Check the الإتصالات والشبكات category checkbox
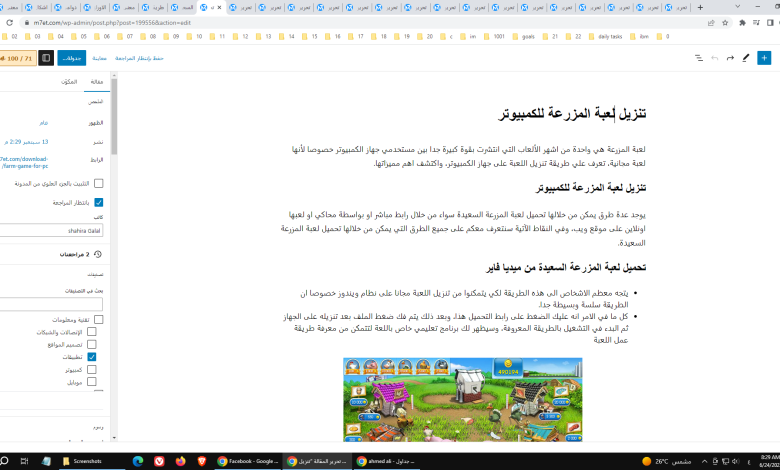The image size is (780, 470). pos(92,332)
